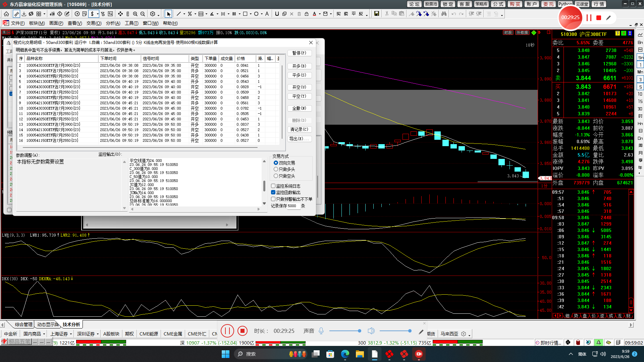Image resolution: width=644 pixels, height=362 pixels.
Task: Expand the dropdown beside the settings gear
Action: pos(158,14)
